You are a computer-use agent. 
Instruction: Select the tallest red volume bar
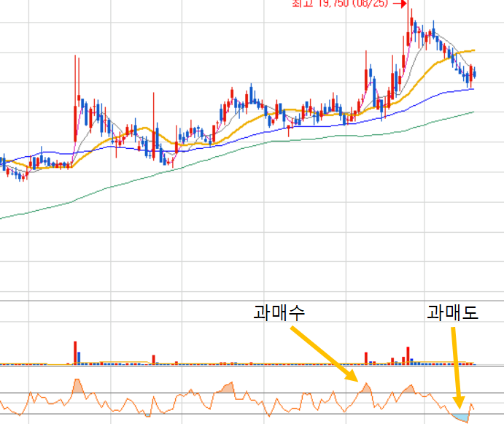pyautogui.click(x=75, y=352)
